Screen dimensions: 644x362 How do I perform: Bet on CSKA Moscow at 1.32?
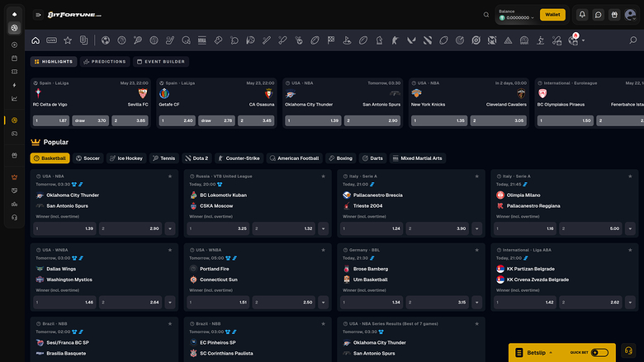click(x=284, y=228)
